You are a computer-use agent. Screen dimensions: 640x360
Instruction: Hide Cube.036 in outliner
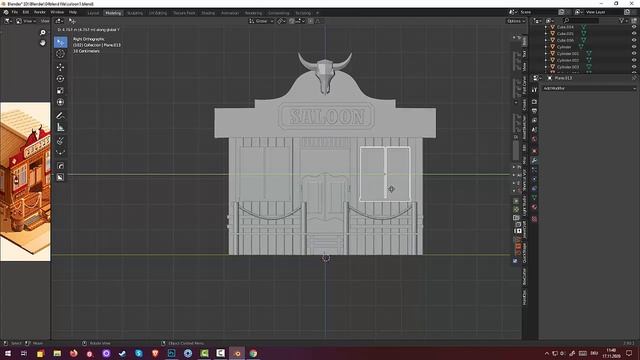coord(634,40)
